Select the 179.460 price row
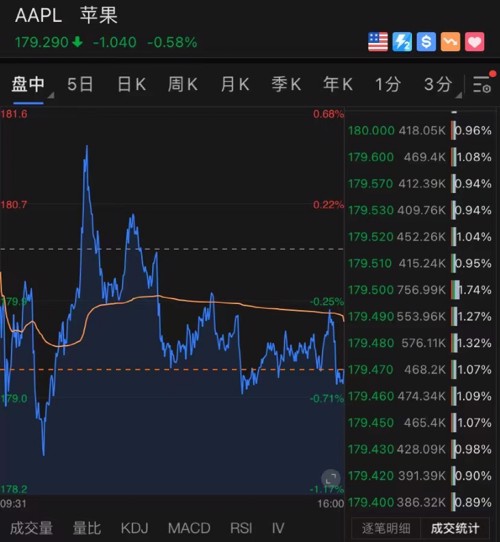The image size is (500, 542). [x=420, y=396]
